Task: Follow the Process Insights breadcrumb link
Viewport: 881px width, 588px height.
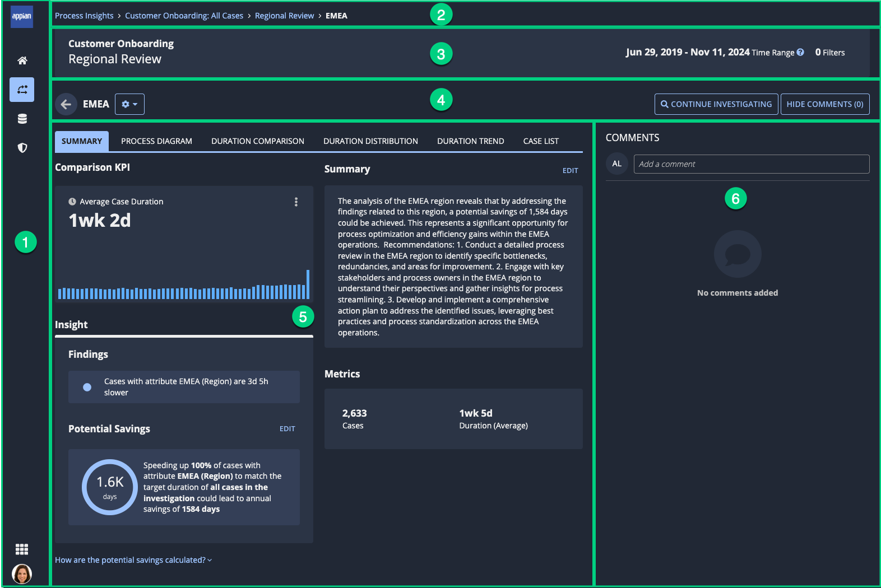Action: pos(84,16)
